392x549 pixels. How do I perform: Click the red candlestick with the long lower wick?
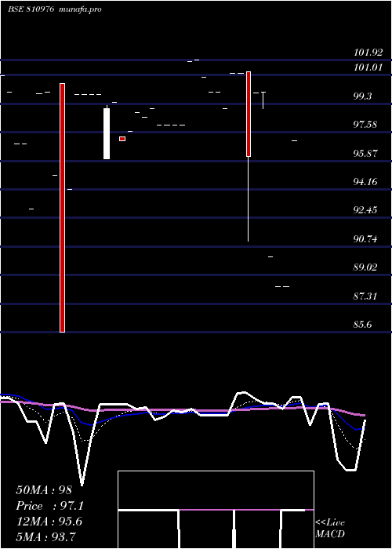click(249, 114)
